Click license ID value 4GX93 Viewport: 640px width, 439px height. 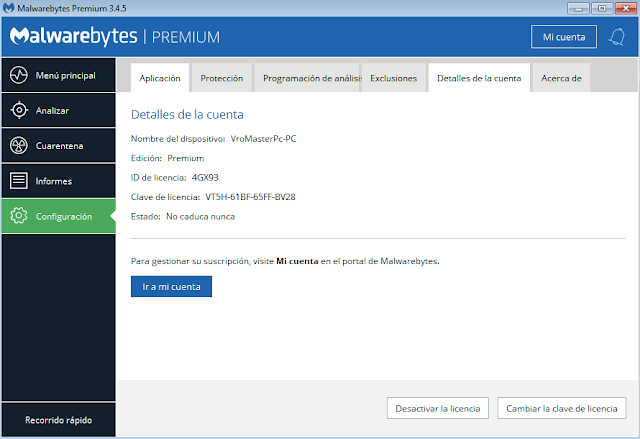click(x=205, y=177)
